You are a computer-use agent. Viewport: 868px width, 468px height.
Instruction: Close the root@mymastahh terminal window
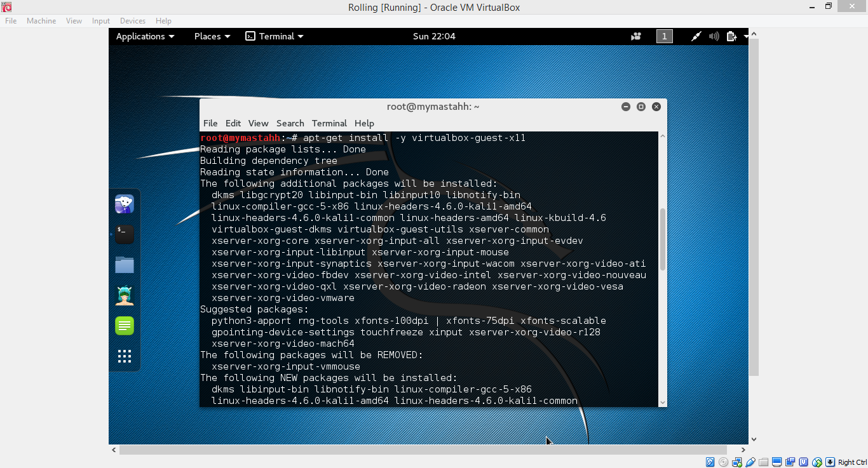pyautogui.click(x=656, y=107)
